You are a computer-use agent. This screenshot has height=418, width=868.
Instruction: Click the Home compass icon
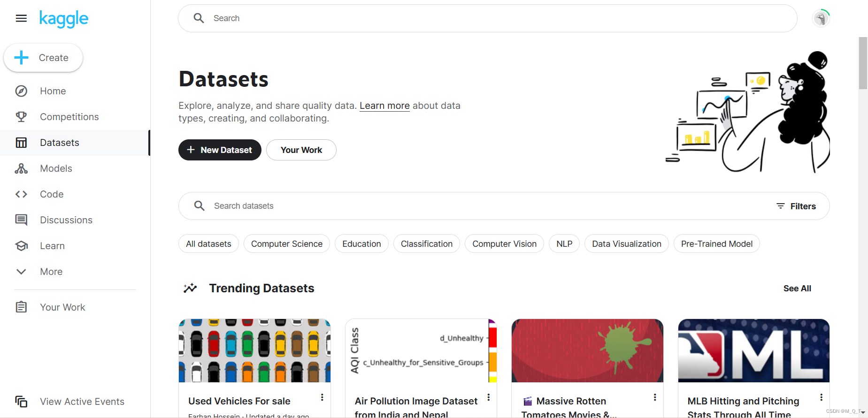[21, 91]
